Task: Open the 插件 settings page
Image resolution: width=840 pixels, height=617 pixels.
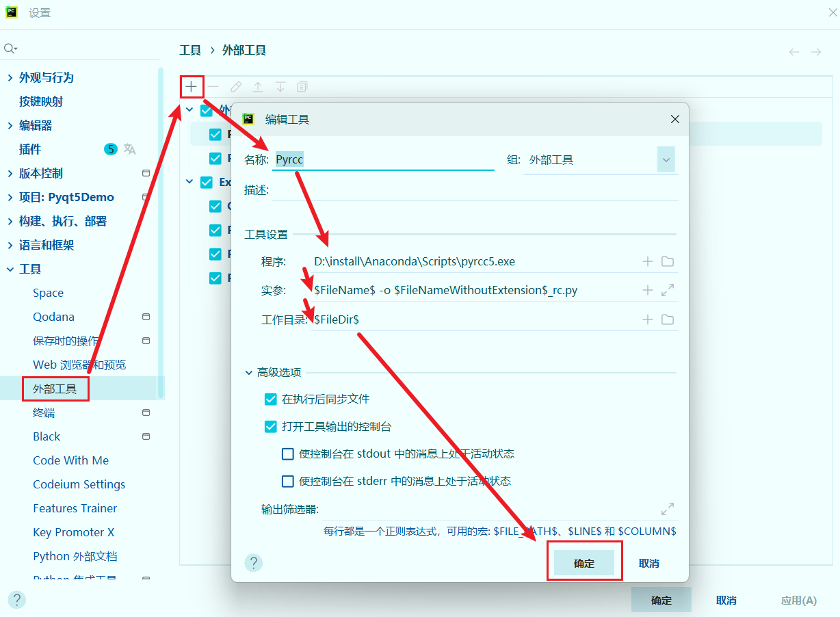Action: click(30, 149)
